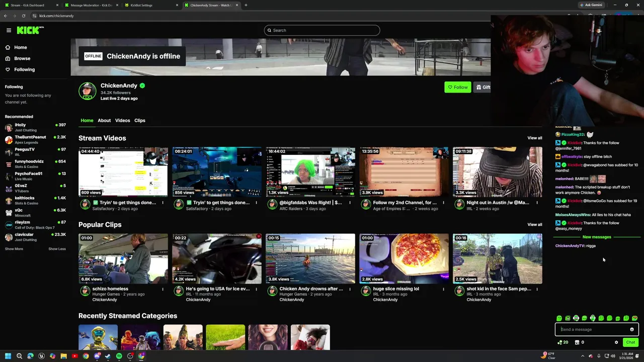Screen dimensions: 644x362
Task: Go back with the browser back arrow
Action: (5, 16)
